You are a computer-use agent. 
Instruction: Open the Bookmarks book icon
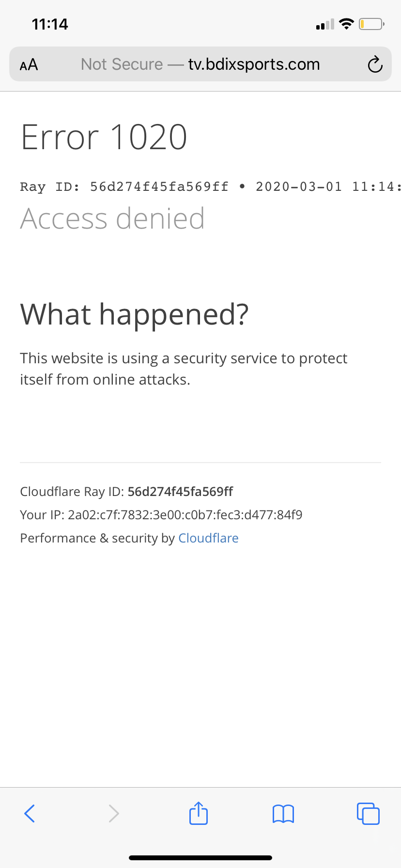click(x=283, y=814)
